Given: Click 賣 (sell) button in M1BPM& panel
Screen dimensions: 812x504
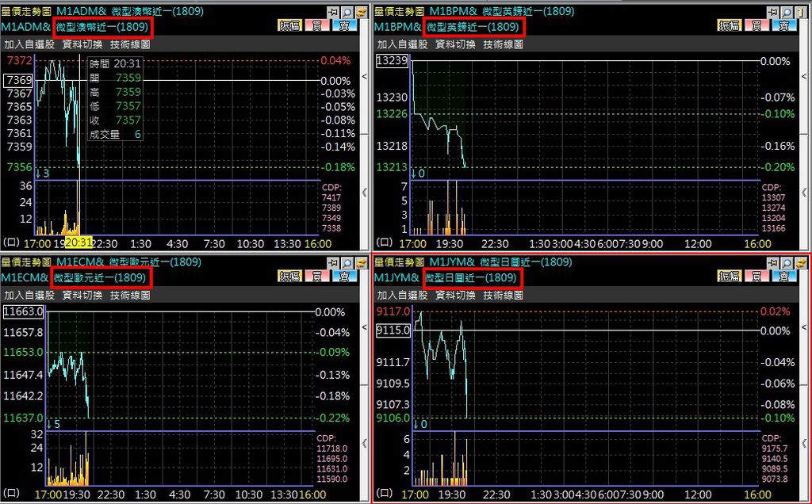Looking at the screenshot, I should tap(784, 26).
